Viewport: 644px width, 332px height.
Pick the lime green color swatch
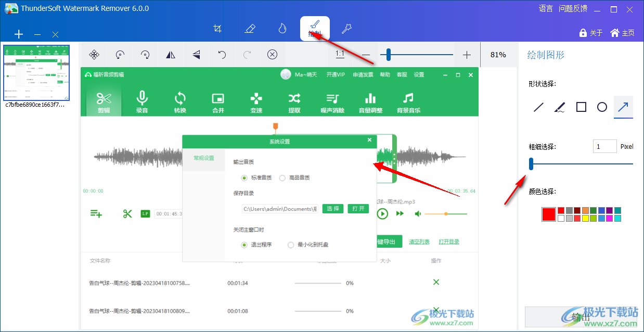pos(593,218)
